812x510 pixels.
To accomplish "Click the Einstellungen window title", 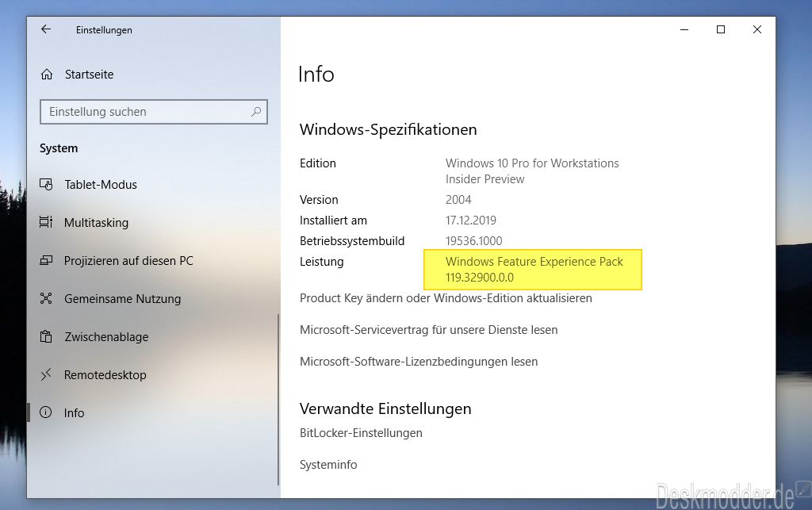I will 104,30.
